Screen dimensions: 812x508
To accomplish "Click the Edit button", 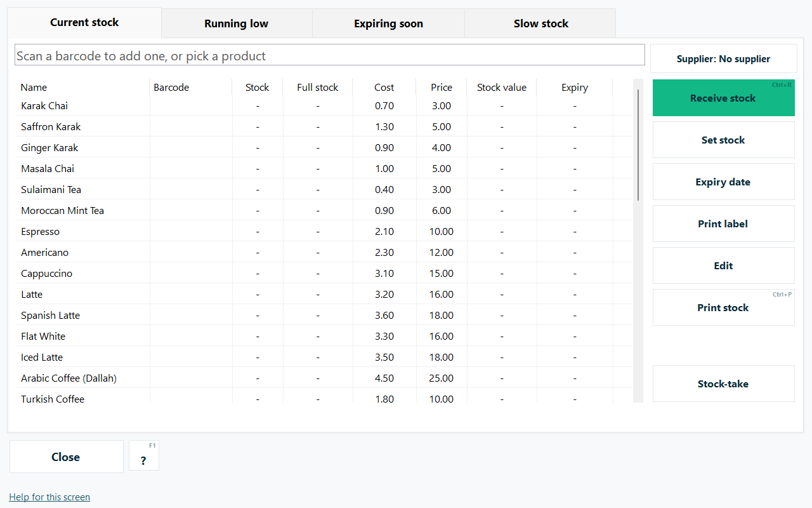I will point(723,265).
